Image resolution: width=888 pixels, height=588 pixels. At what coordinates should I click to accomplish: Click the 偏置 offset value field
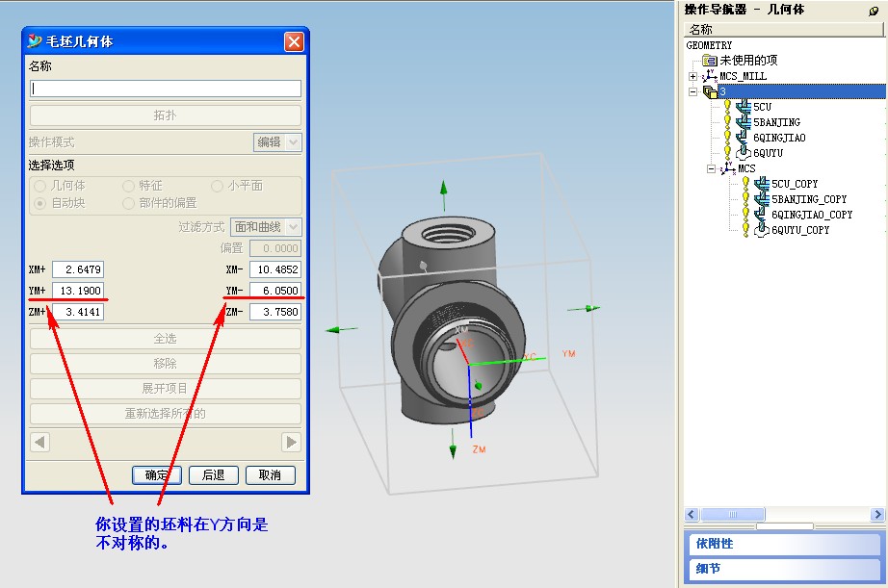275,248
